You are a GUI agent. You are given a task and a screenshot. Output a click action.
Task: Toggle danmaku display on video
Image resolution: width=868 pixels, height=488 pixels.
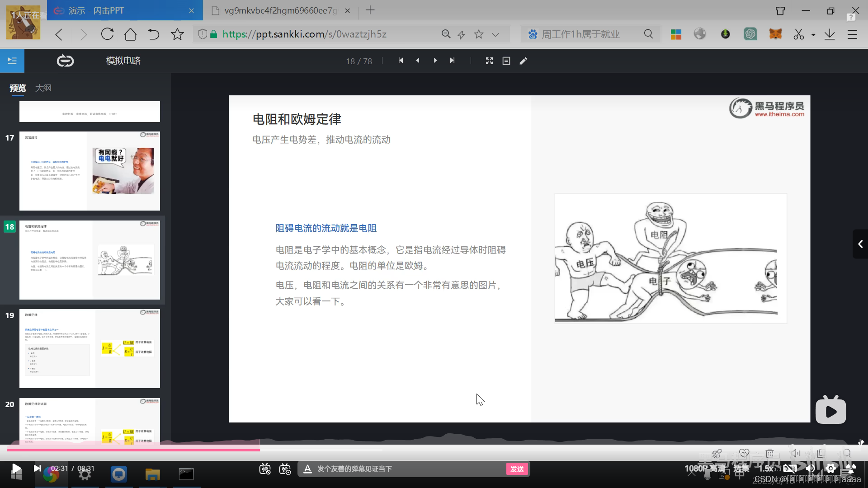[265, 469]
